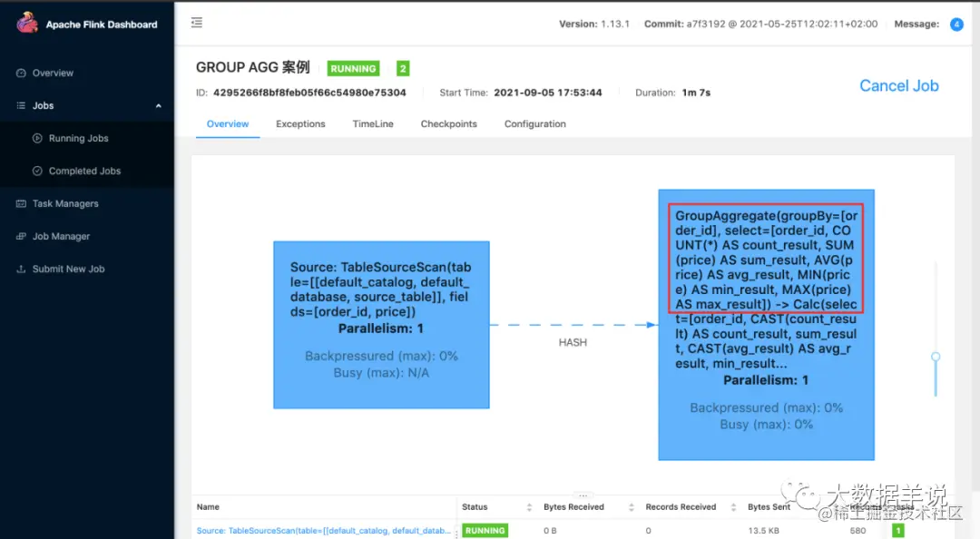Switch to the Exceptions tab
The image size is (980, 539).
300,123
